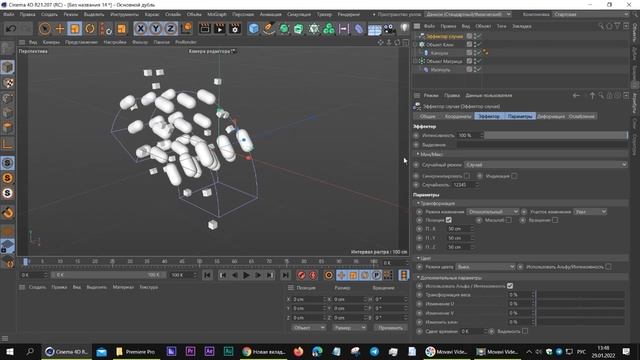The height and width of the screenshot is (360, 640).
Task: Toggle Position keyframe recording icon
Action: (x=341, y=275)
